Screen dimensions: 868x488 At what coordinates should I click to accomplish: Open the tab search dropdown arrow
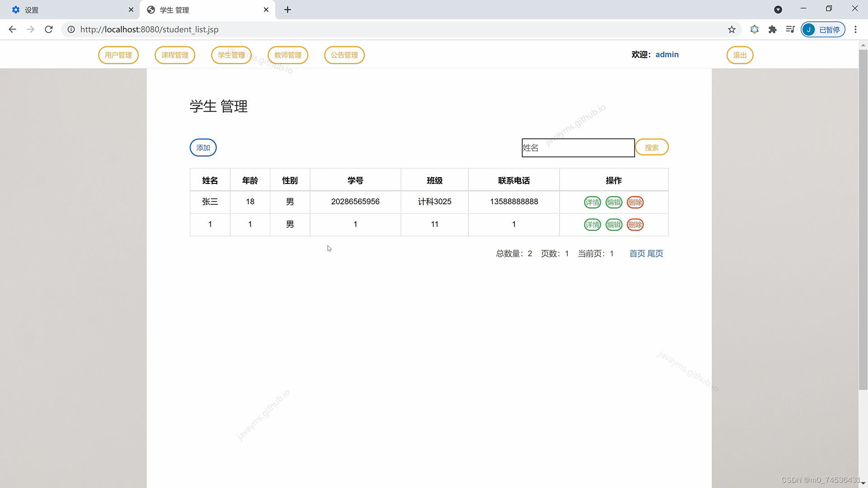click(778, 9)
